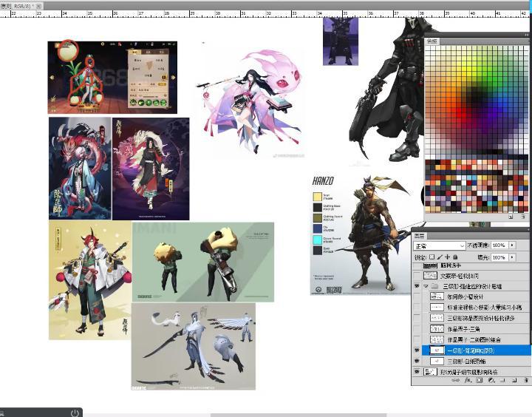The width and height of the screenshot is (532, 417).
Task: Lock transparent pixels in Layers panel
Action: coord(432,257)
